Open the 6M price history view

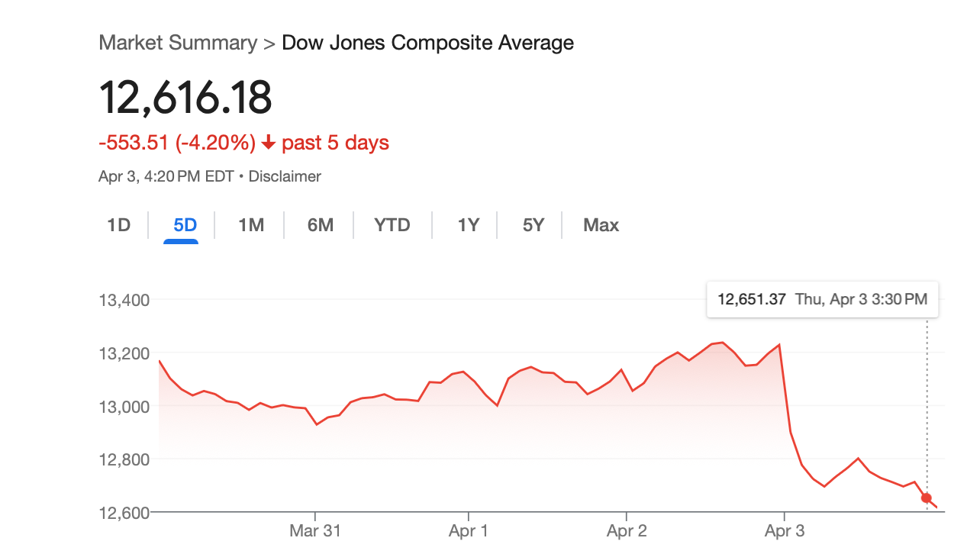[x=320, y=225]
